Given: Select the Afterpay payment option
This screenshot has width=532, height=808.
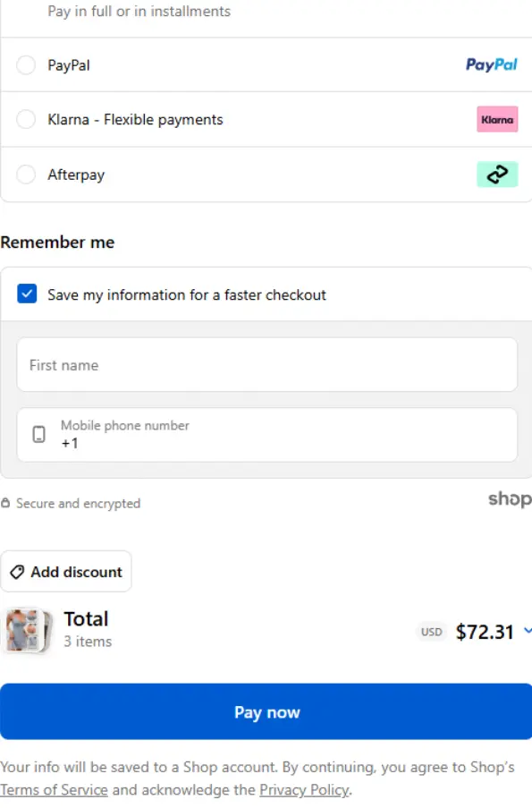Looking at the screenshot, I should (x=26, y=174).
